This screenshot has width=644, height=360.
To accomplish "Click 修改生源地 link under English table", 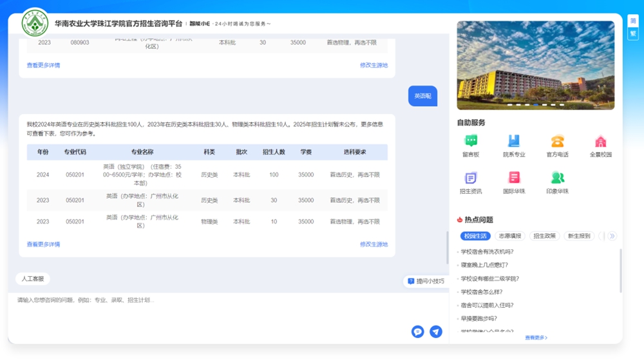I will point(374,245).
